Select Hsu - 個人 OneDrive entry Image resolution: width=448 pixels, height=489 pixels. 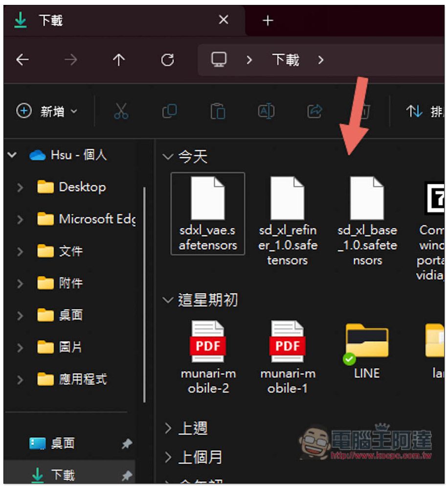[x=68, y=155]
